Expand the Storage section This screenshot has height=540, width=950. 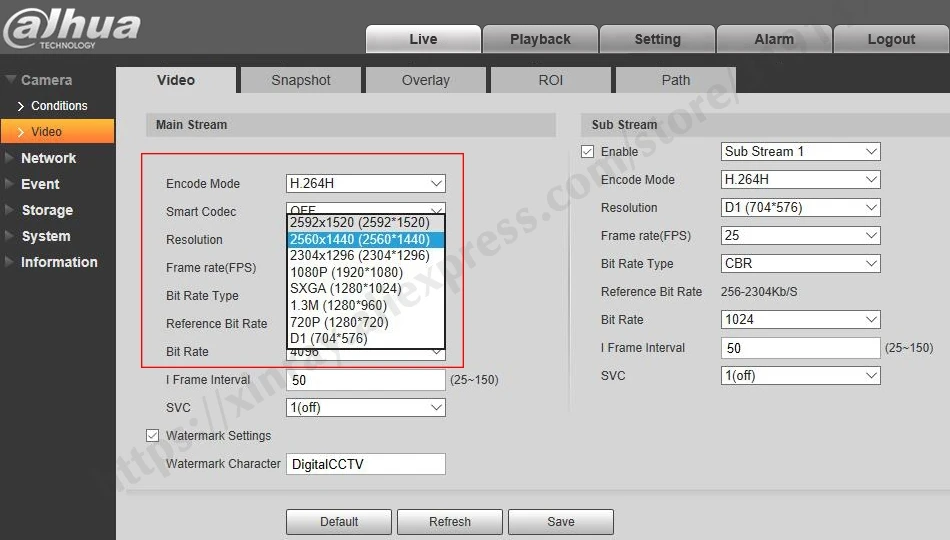(39, 210)
